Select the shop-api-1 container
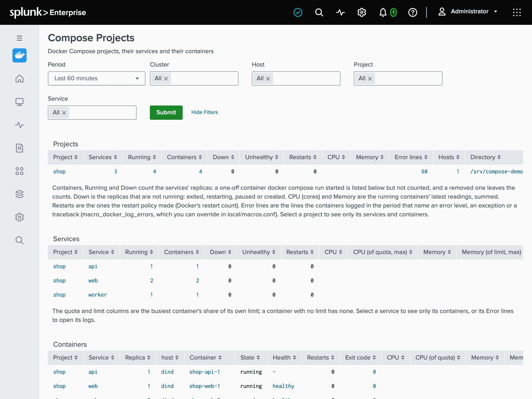Viewport: 532px width, 399px height. tap(204, 372)
